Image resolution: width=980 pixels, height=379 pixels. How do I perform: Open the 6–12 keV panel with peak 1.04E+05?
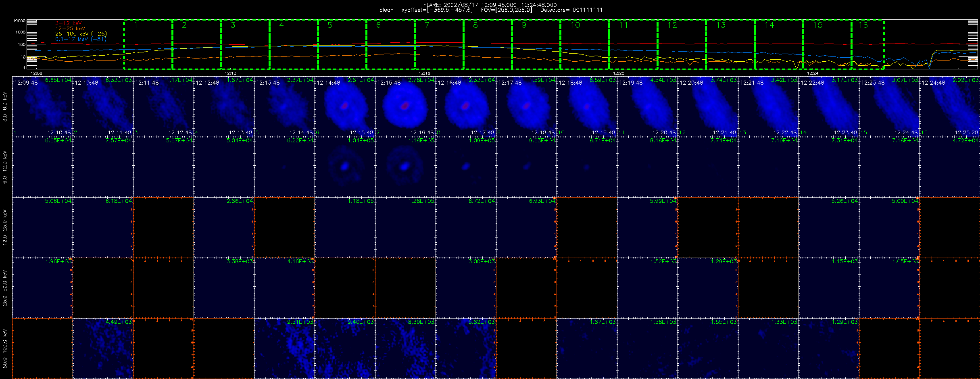tap(345, 167)
